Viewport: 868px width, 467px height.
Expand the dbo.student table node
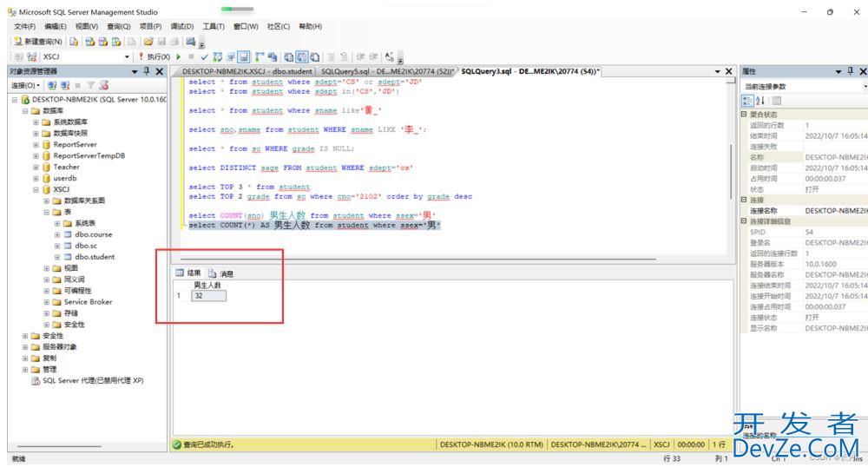coord(57,257)
